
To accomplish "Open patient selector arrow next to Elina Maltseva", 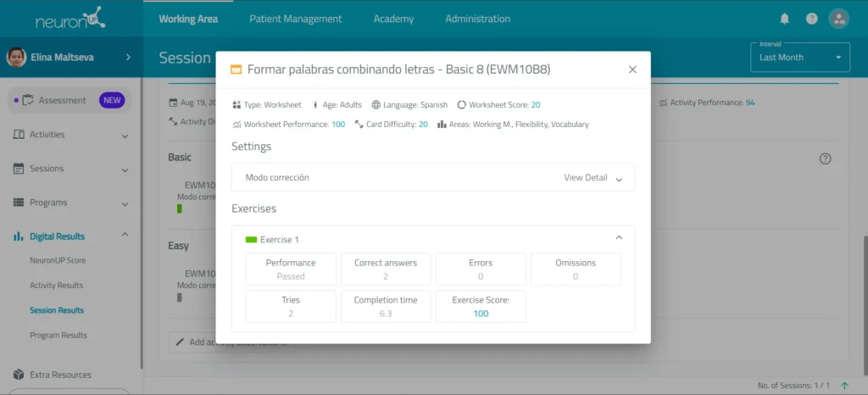I will coord(128,57).
